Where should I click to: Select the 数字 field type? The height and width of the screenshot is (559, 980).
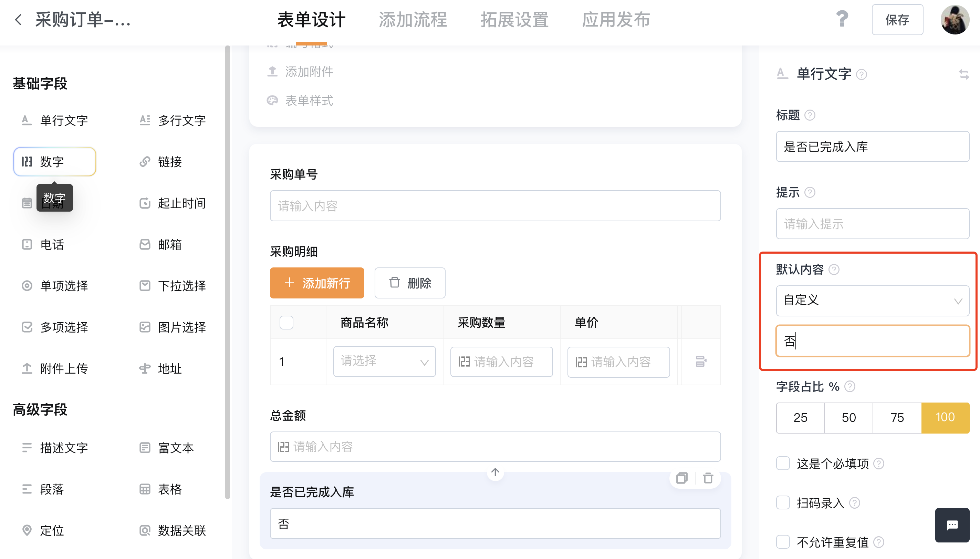click(54, 162)
